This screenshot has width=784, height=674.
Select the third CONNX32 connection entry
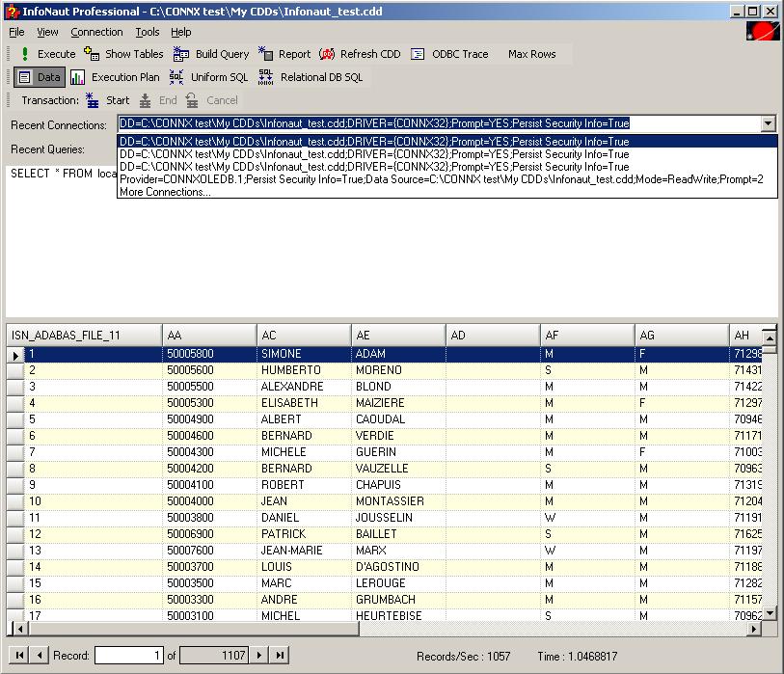447,167
